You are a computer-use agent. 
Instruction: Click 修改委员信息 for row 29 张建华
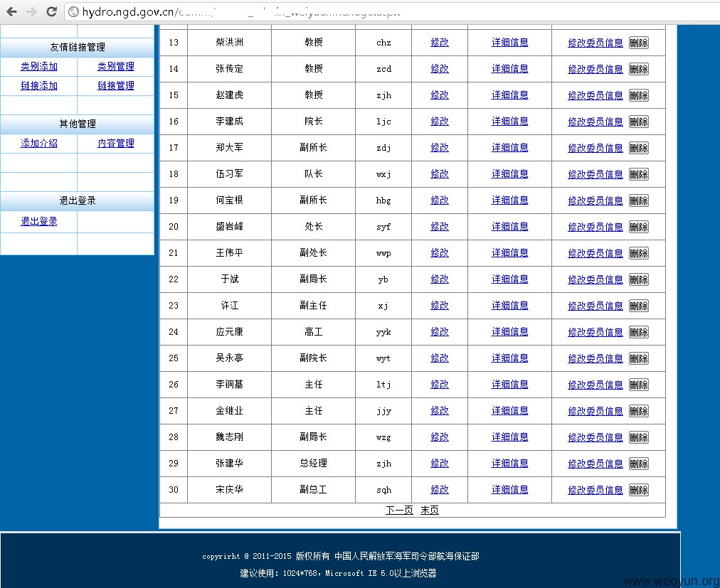(595, 464)
